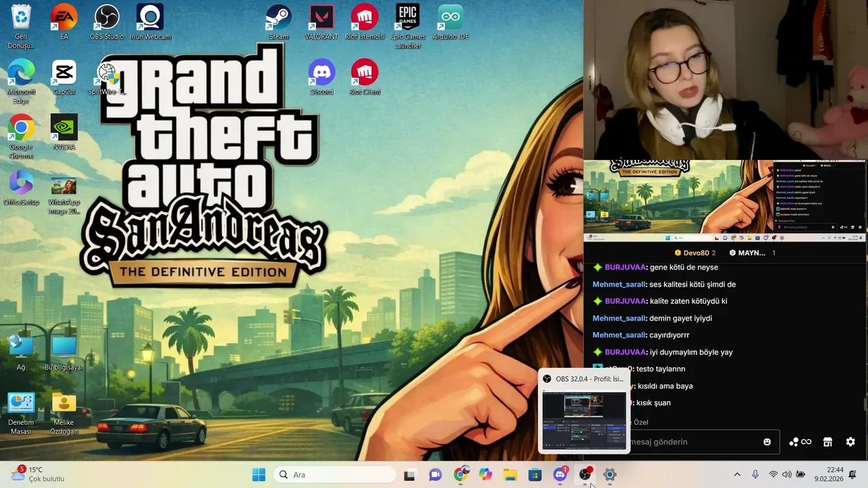Select the CapCut desktop icon
Image resolution: width=868 pixels, height=488 pixels.
point(64,77)
